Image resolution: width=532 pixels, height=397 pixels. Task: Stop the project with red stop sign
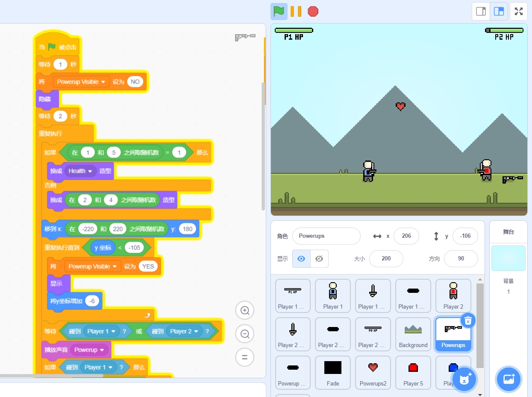[313, 11]
